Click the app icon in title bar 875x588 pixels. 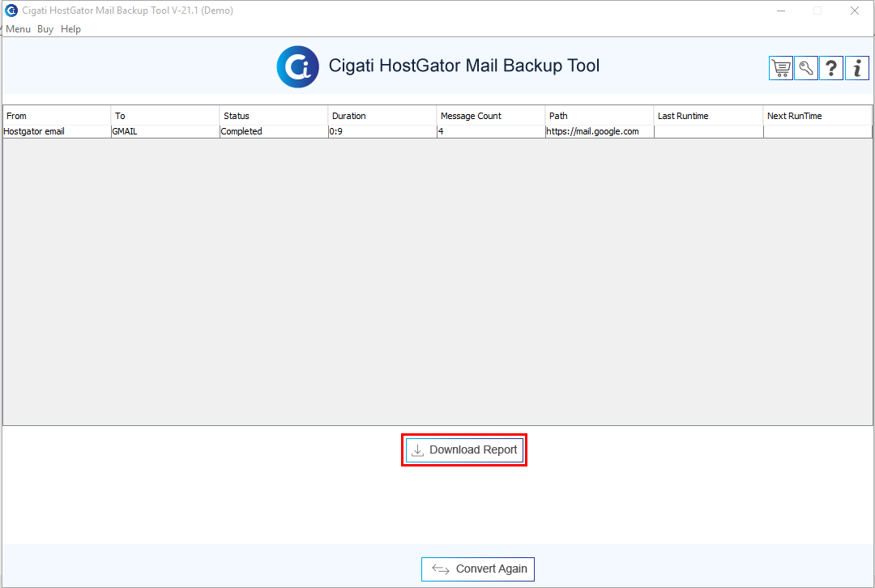11,11
